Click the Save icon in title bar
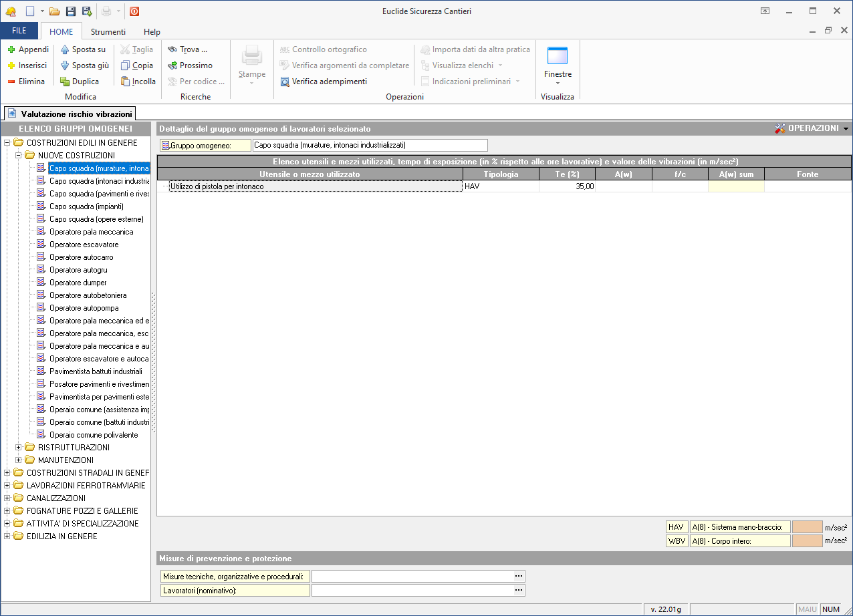Screen dimensions: 853x616 click(x=71, y=11)
